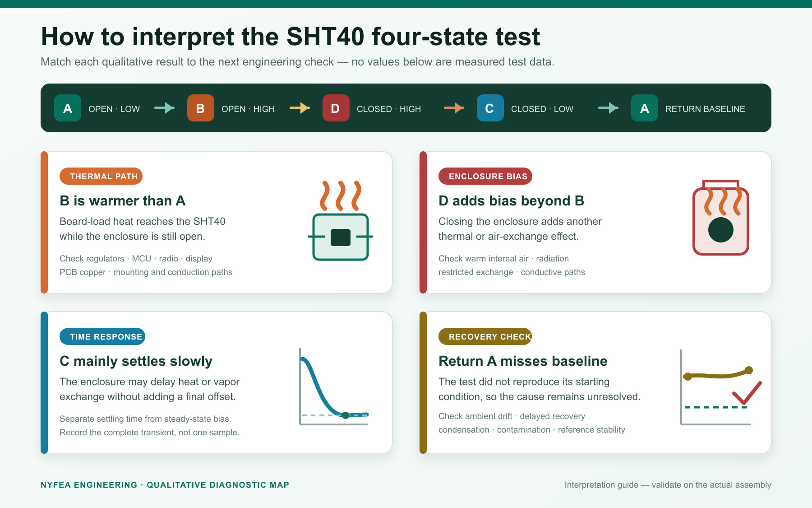Click the heated chip icon in Thermal Path card
This screenshot has width=812, height=508.
(x=341, y=220)
